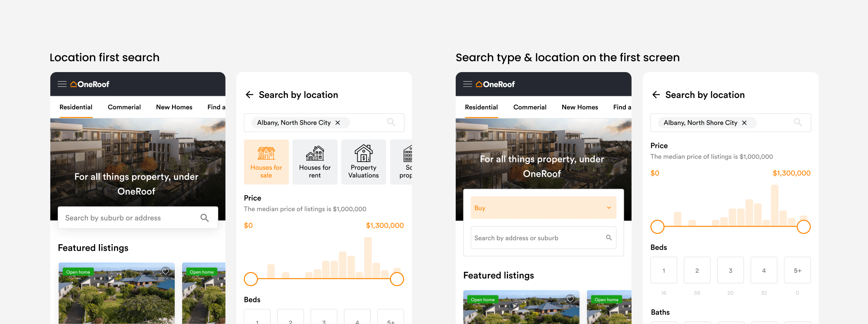
Task: Click hero text above "Search by suburb or address"
Action: point(136,184)
